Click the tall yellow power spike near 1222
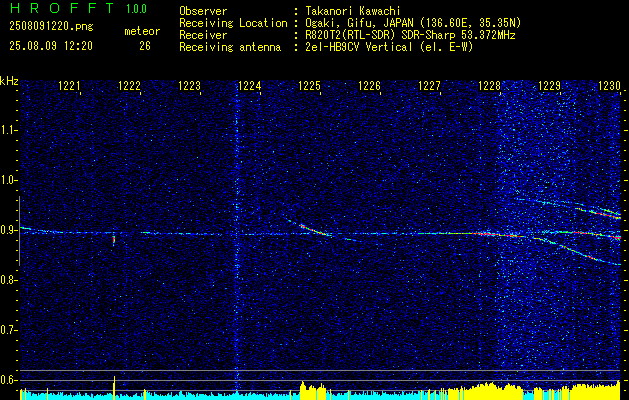629x400 pixels. tap(114, 388)
